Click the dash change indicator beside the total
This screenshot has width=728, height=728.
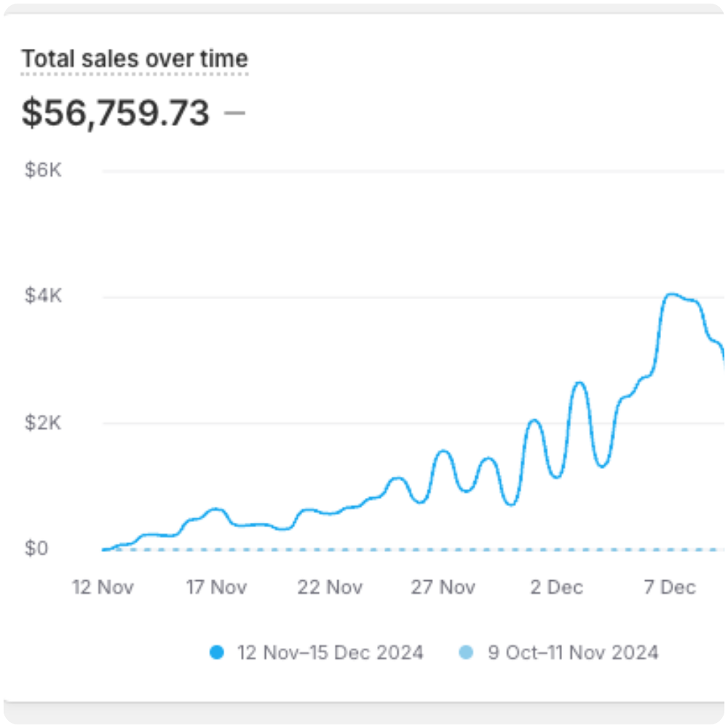point(234,114)
